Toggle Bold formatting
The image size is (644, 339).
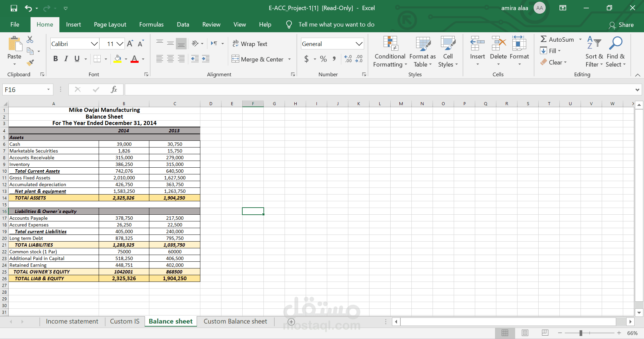(x=56, y=59)
